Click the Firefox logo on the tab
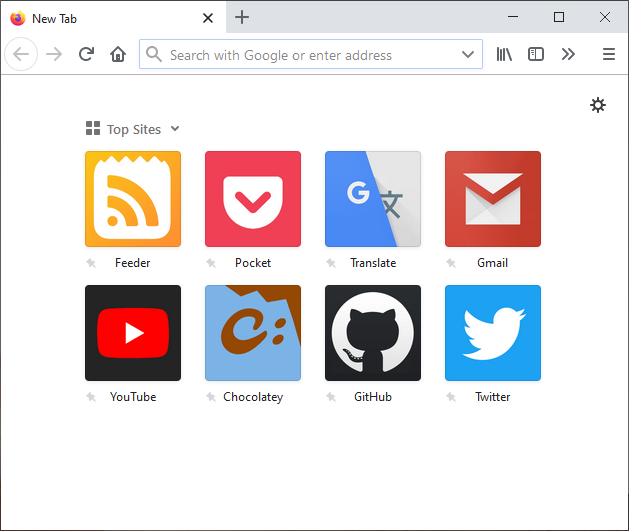 click(18, 18)
